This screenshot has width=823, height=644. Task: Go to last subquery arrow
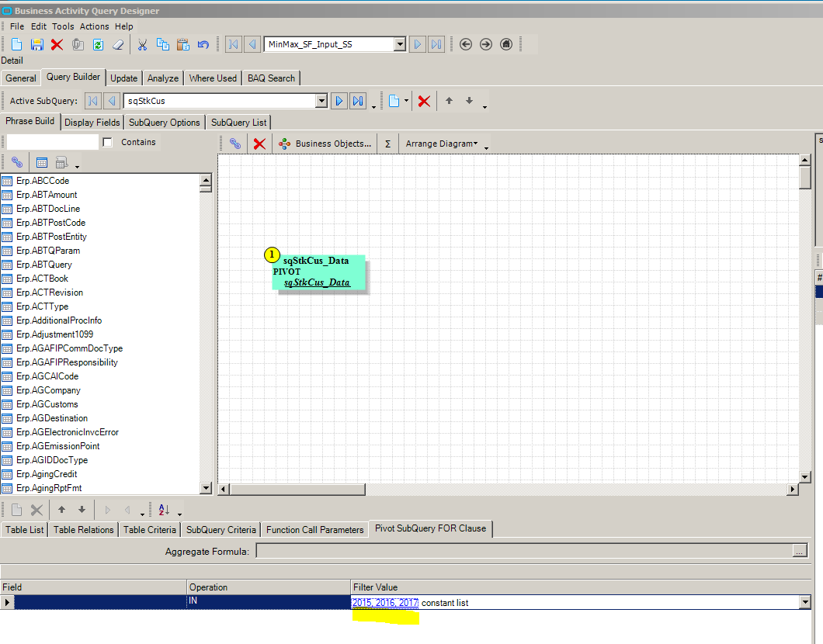(358, 101)
